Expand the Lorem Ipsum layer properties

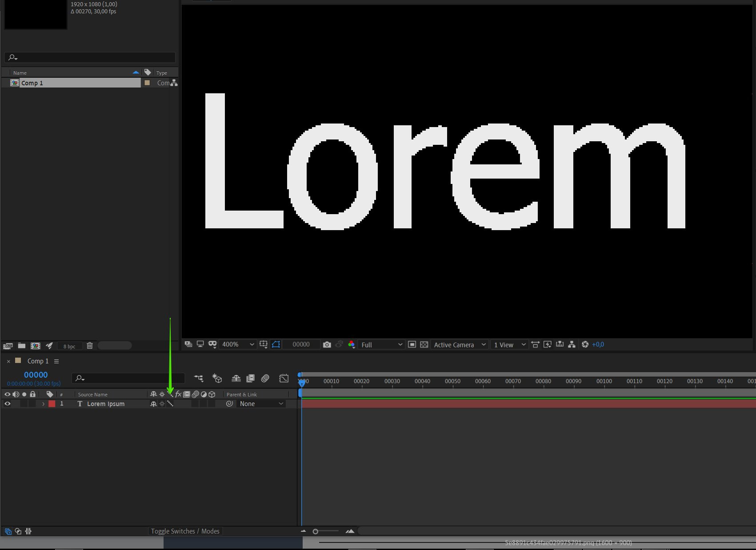[43, 404]
